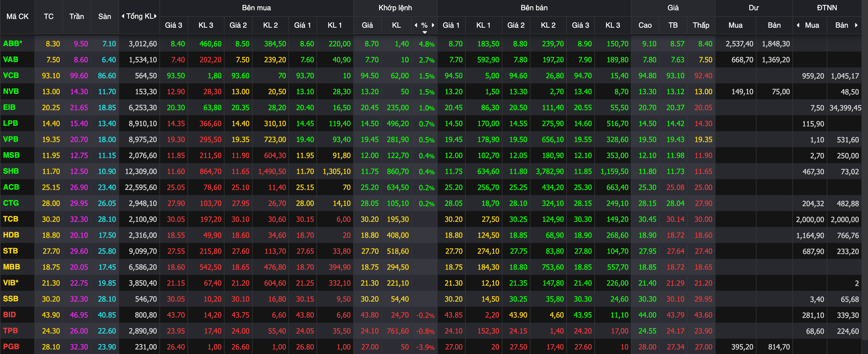The width and height of the screenshot is (868, 354).
Task: Open VCB stock symbol
Action: pos(11,75)
